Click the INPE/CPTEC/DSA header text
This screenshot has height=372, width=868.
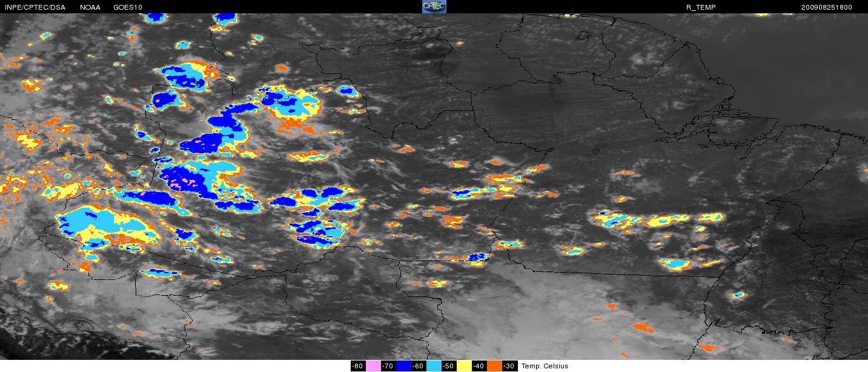tap(35, 7)
